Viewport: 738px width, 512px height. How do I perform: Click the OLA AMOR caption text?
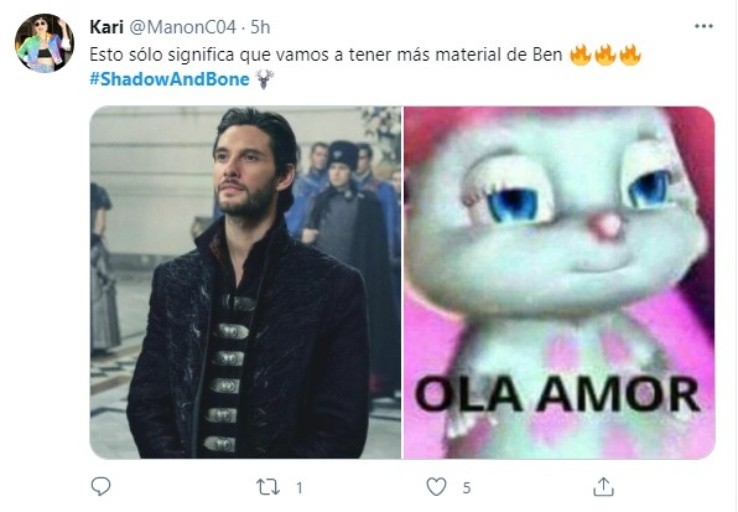558,394
